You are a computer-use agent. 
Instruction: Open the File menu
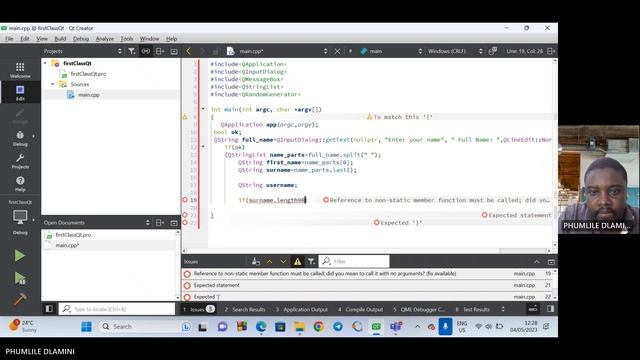pyautogui.click(x=9, y=39)
